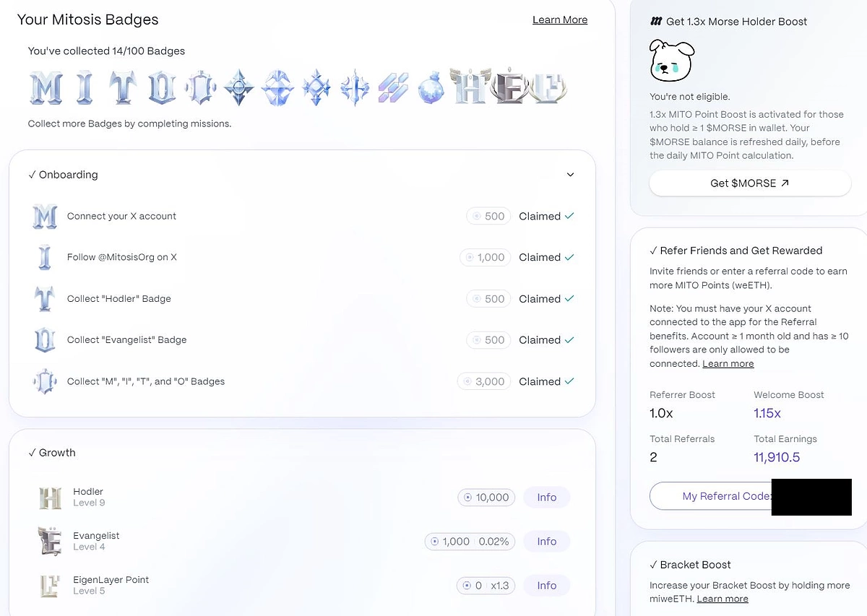Screen dimensions: 867x616
Task: Click the Hodler badge icon under Growth
Action: (x=51, y=497)
